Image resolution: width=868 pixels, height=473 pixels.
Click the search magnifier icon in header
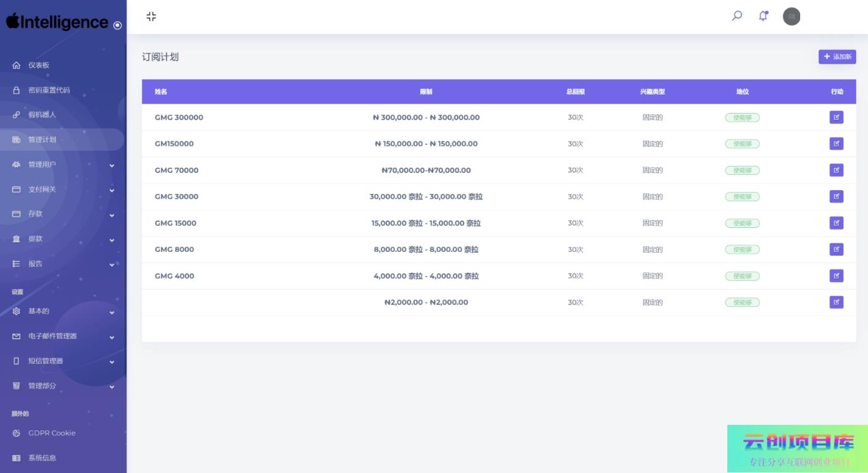[737, 16]
